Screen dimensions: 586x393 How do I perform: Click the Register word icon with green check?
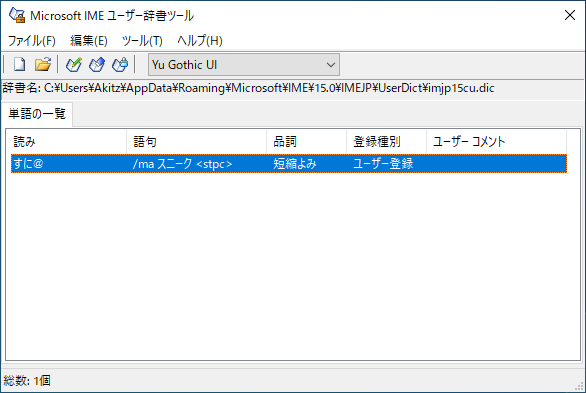point(74,64)
